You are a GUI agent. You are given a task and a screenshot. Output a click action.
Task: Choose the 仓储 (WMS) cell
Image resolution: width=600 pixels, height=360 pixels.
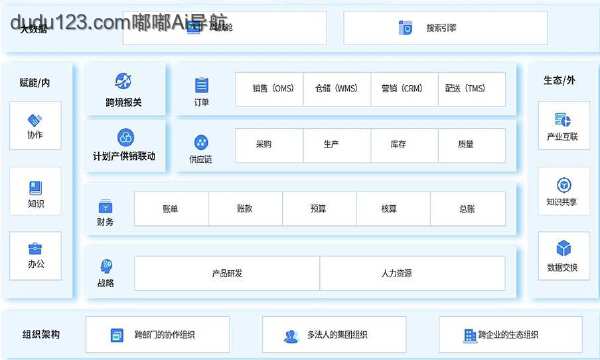(x=337, y=89)
